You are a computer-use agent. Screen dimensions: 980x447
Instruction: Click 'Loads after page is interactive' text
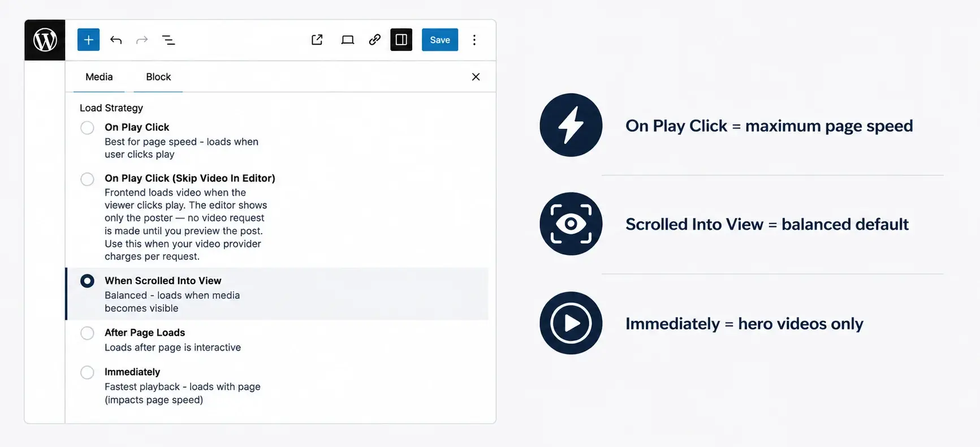tap(172, 347)
